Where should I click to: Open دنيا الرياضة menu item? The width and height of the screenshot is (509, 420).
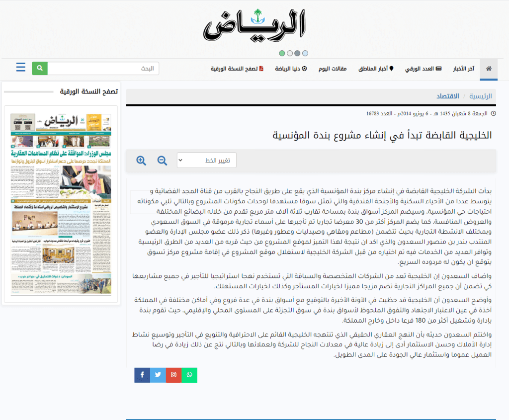(x=291, y=69)
